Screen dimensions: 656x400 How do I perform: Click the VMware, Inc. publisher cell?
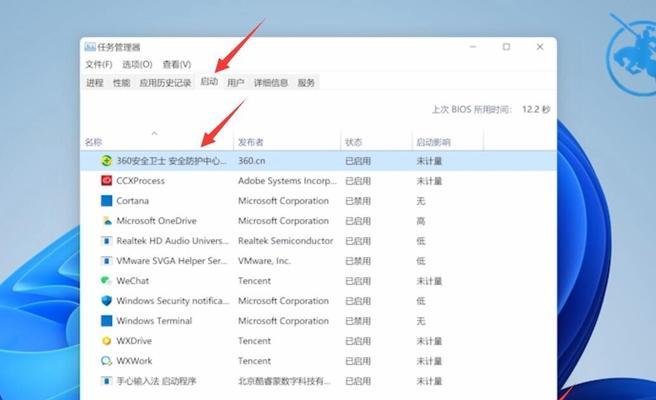[x=264, y=261]
